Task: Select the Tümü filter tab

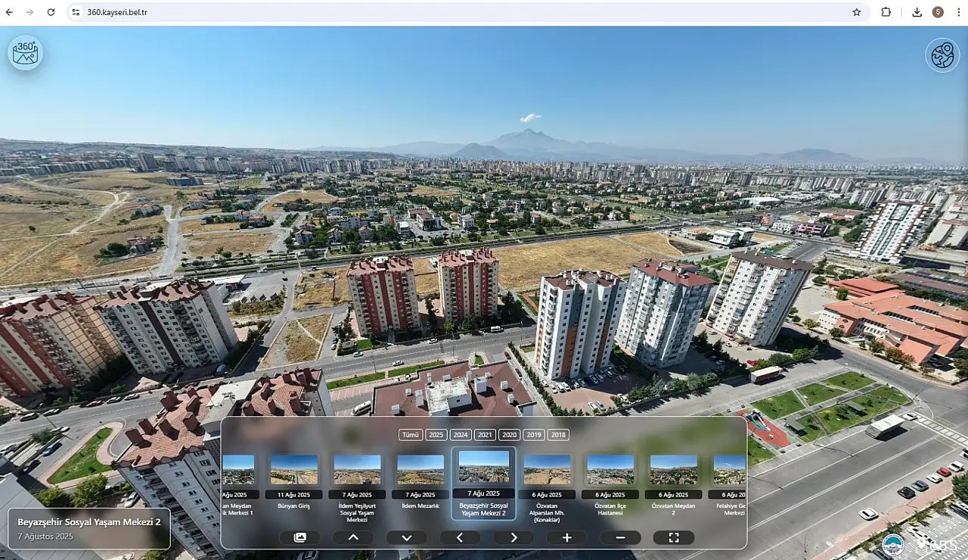Action: [x=410, y=435]
